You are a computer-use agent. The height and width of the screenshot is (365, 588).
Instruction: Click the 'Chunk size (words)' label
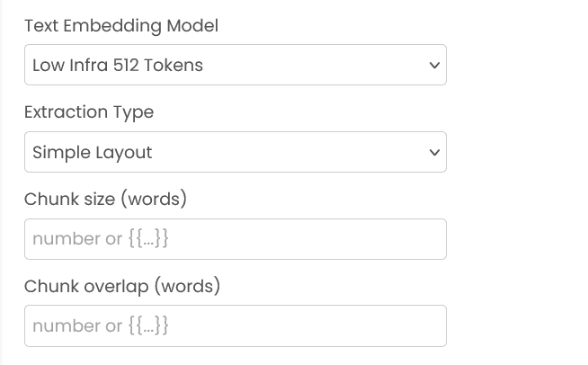[105, 199]
